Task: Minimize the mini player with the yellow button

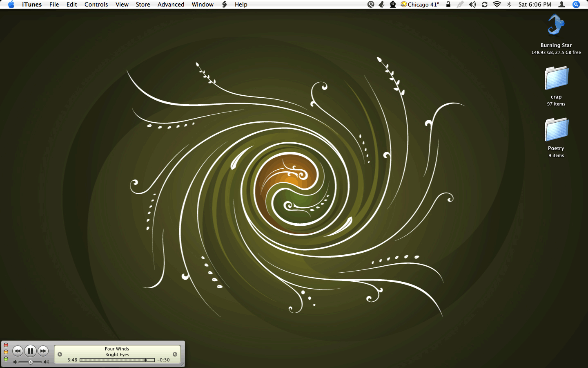Action: (6, 352)
